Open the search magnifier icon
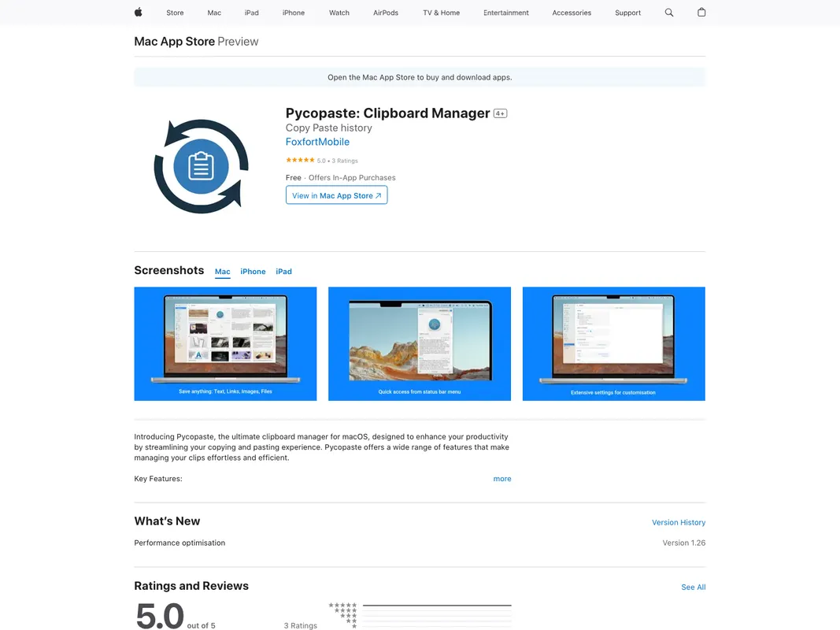840x630 pixels. pos(669,13)
